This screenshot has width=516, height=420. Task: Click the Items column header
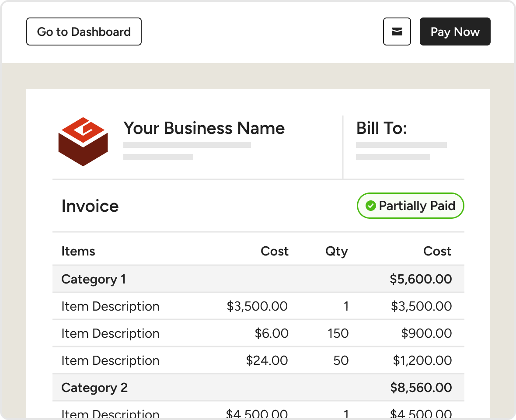click(x=78, y=251)
